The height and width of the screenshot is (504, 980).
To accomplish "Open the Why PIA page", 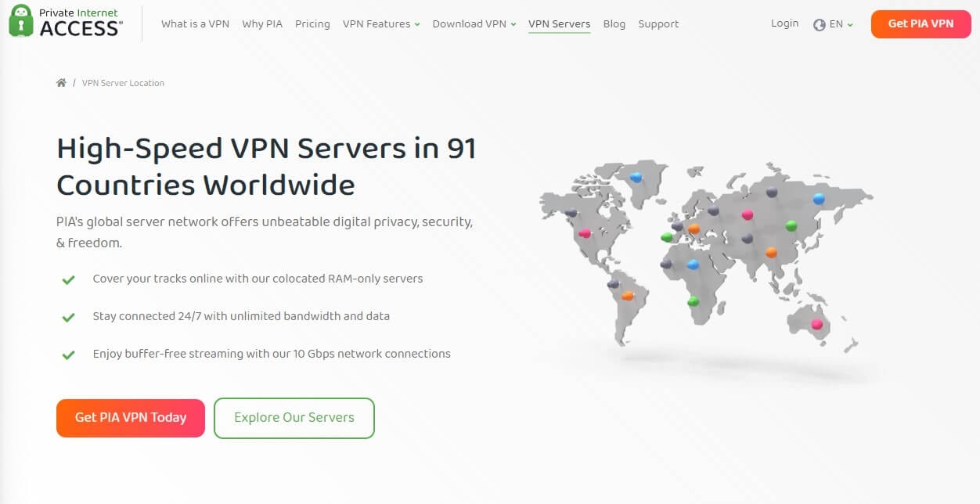I will 262,24.
